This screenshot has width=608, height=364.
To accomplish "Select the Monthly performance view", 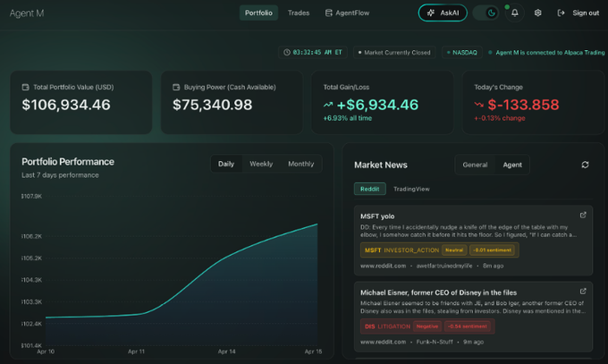I will [x=301, y=164].
